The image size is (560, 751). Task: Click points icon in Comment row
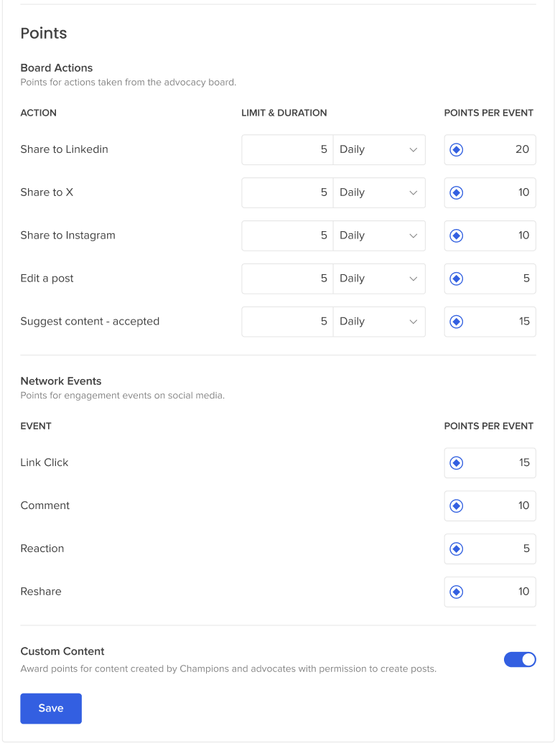point(456,505)
